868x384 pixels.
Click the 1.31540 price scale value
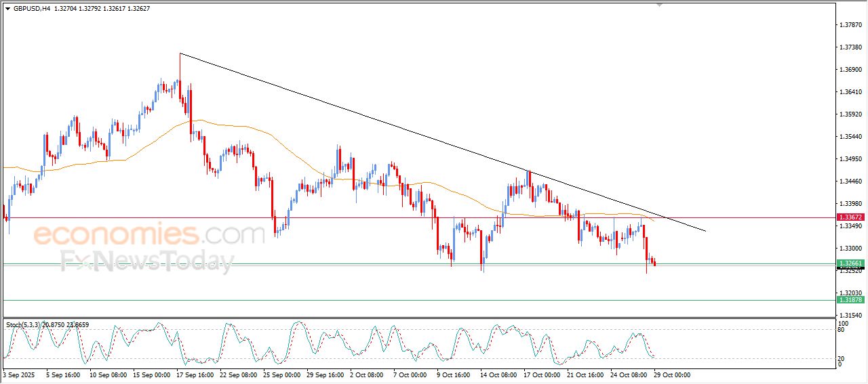[x=850, y=316]
